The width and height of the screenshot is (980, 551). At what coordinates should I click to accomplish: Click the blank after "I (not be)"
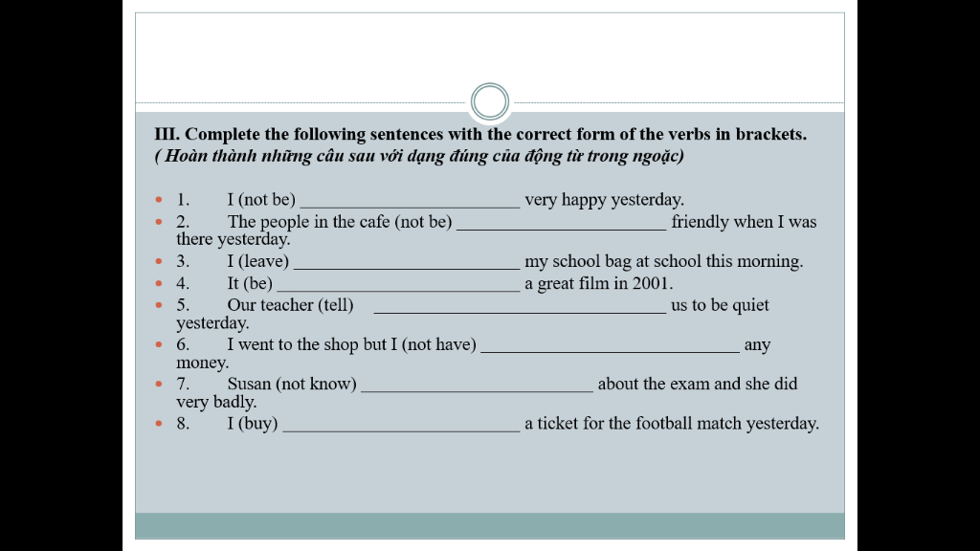tap(410, 201)
